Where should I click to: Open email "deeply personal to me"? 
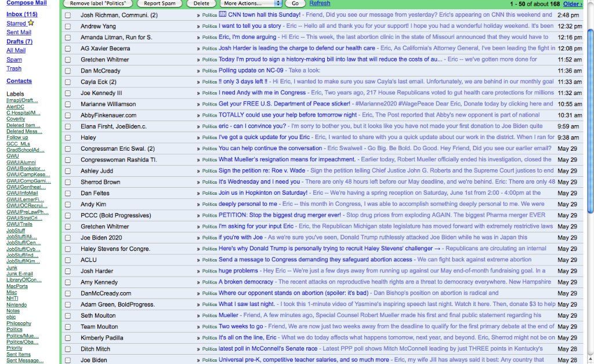pos(248,204)
